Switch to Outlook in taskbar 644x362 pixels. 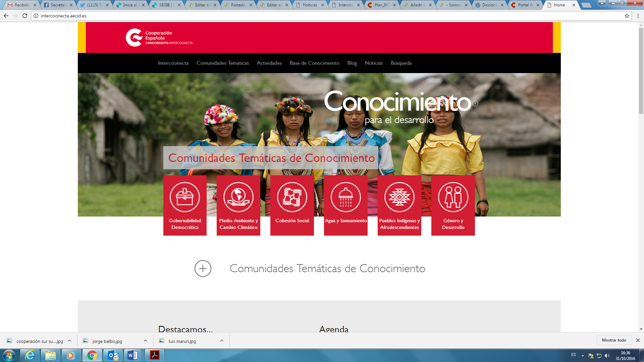pos(113,355)
